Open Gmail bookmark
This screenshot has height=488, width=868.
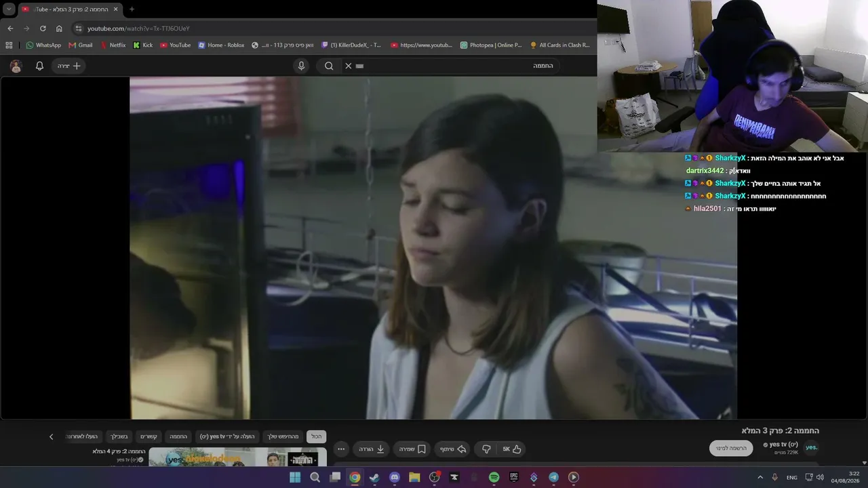point(81,45)
